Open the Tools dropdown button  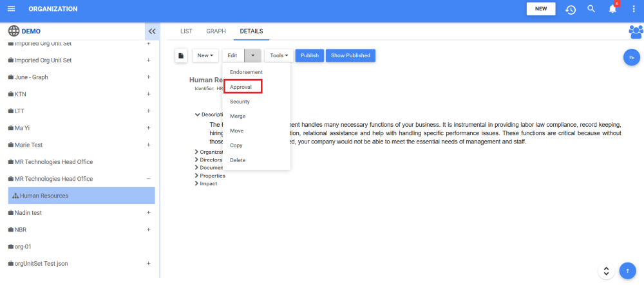tap(279, 55)
